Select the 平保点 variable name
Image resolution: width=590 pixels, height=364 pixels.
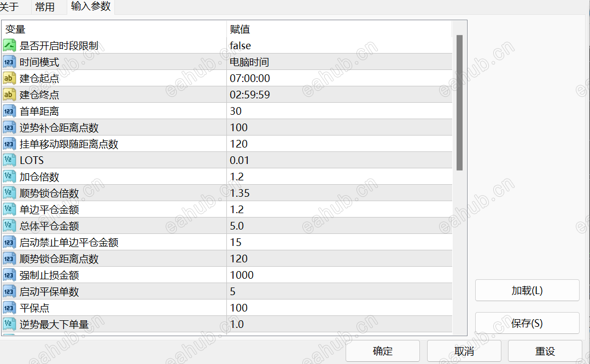(x=34, y=308)
